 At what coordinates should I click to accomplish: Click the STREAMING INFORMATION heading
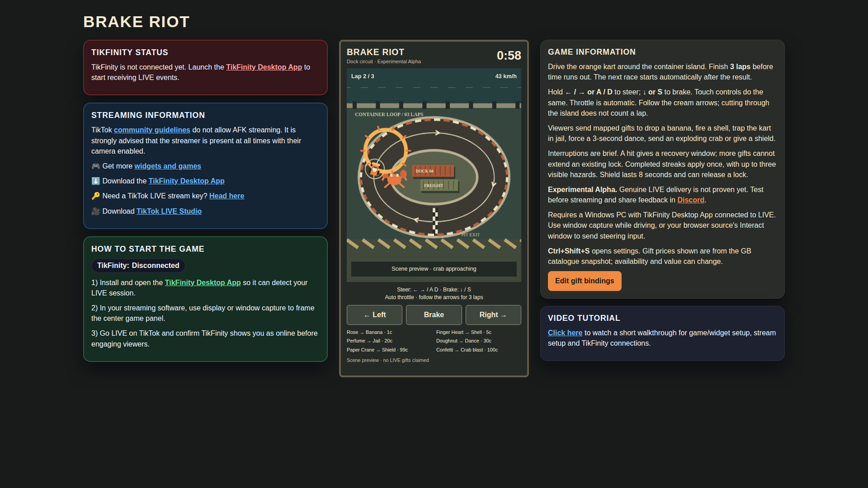coord(148,115)
